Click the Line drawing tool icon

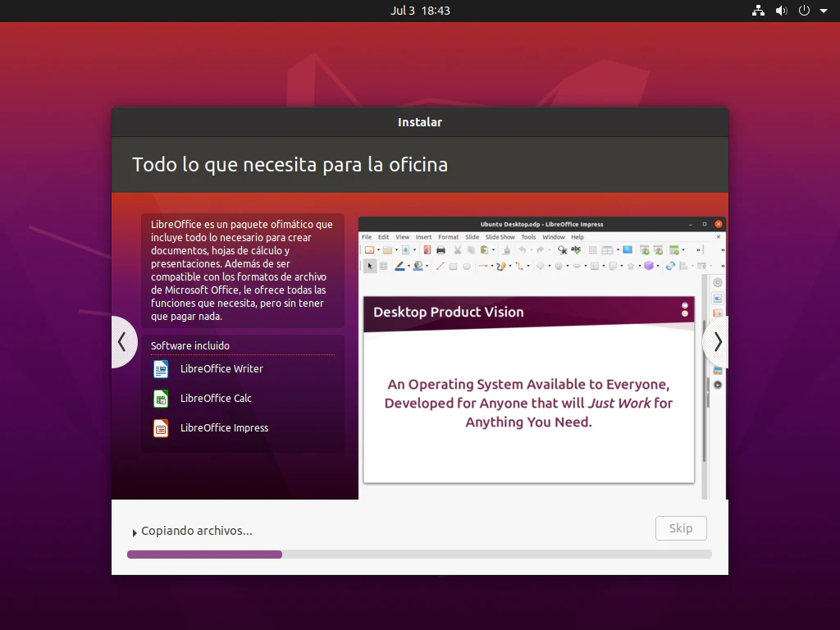click(x=440, y=267)
